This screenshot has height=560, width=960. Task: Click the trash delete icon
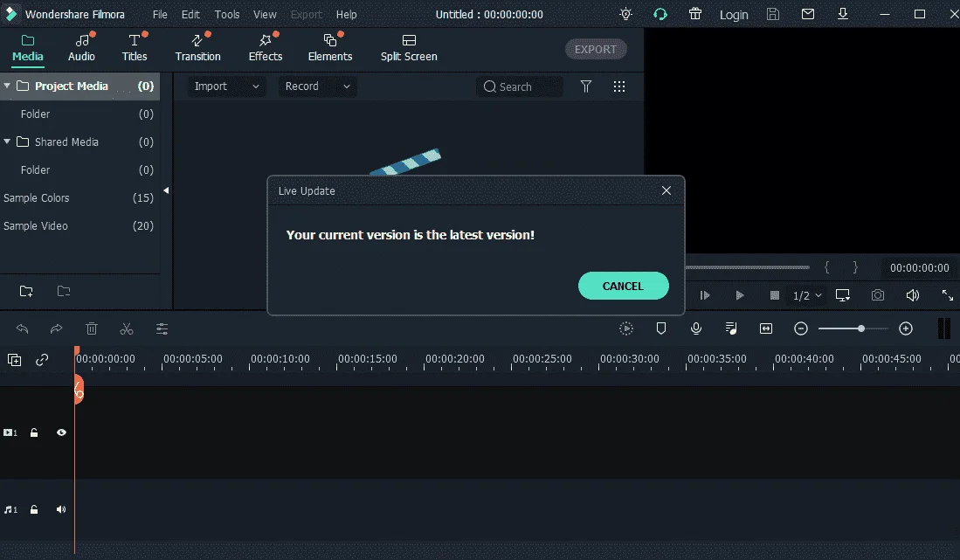coord(91,328)
